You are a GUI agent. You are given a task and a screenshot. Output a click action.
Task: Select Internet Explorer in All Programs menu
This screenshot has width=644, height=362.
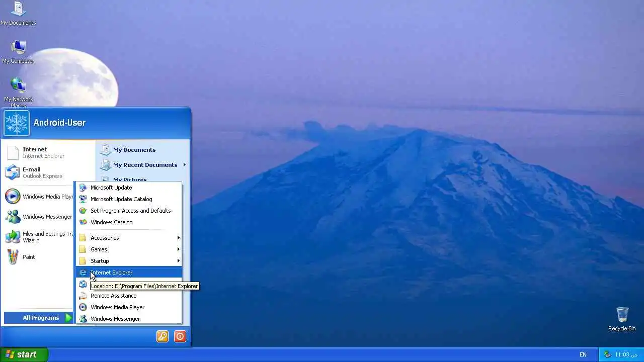point(129,273)
